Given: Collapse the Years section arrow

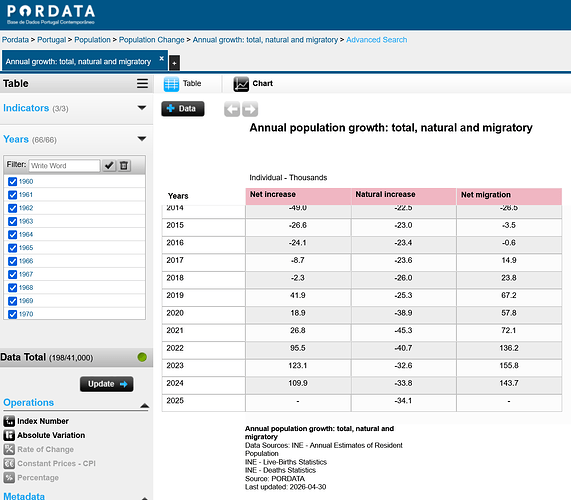Looking at the screenshot, I should (x=142, y=139).
